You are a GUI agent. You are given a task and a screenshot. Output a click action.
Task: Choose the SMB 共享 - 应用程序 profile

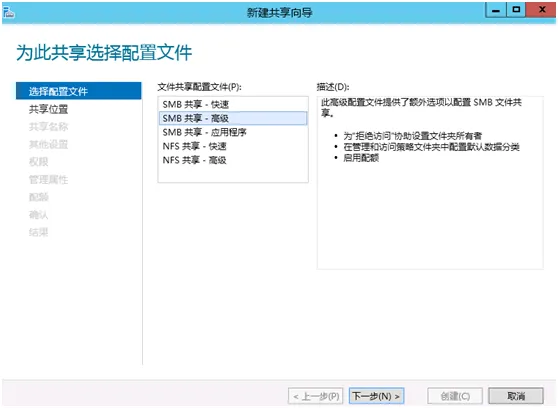[233, 132]
